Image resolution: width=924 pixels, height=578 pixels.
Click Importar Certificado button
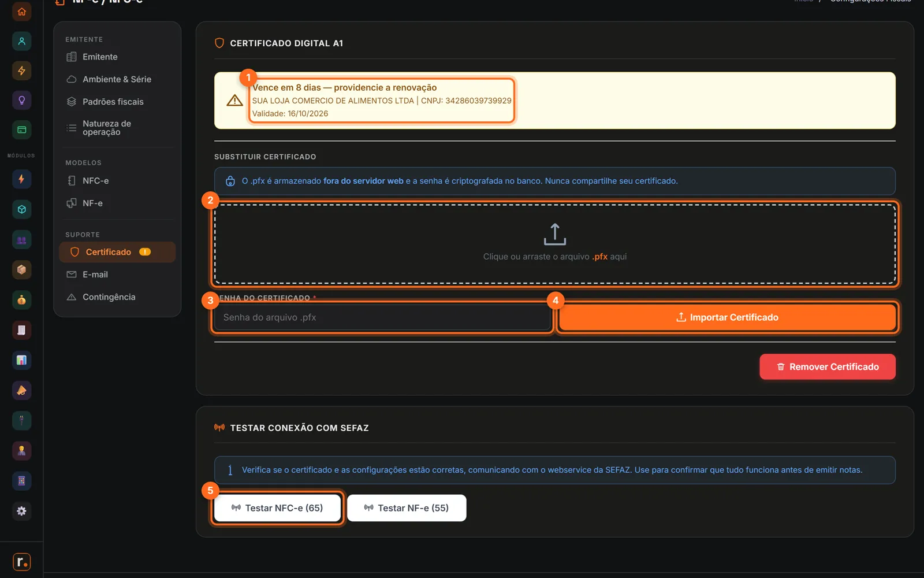pyautogui.click(x=727, y=317)
